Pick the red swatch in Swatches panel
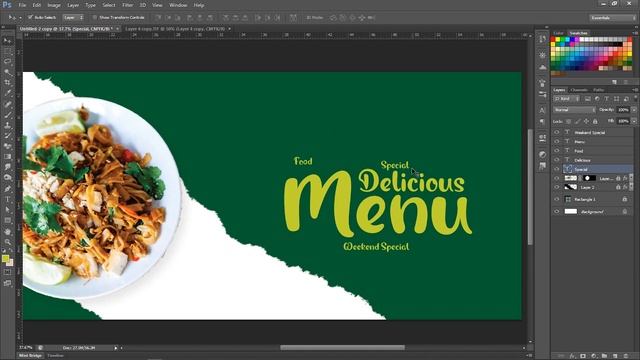This screenshot has width=640, height=360. [553, 40]
